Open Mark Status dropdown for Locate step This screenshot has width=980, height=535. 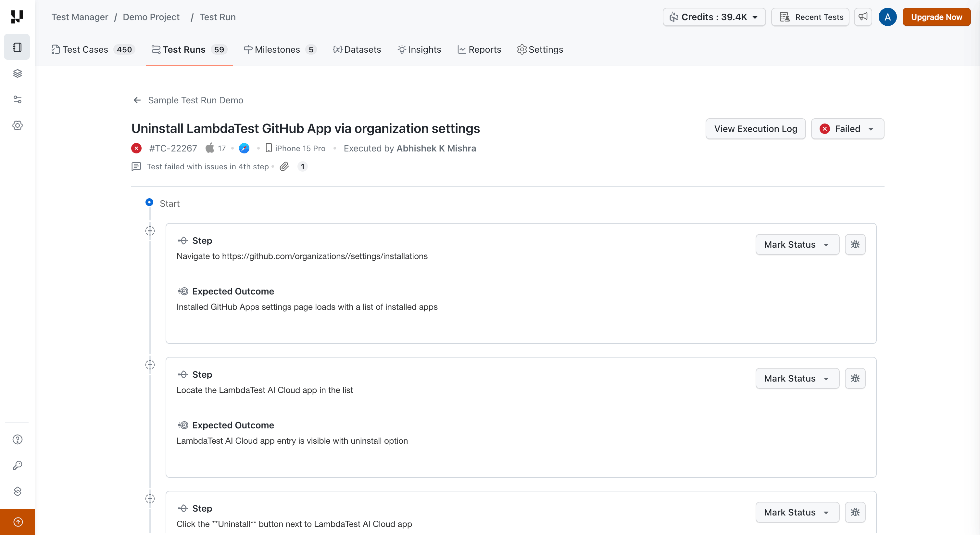pyautogui.click(x=797, y=378)
